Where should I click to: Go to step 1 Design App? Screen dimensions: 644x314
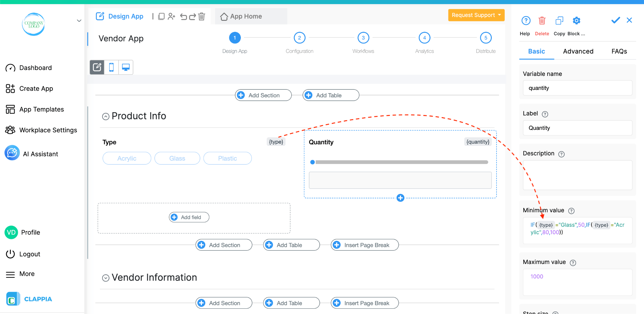[235, 38]
